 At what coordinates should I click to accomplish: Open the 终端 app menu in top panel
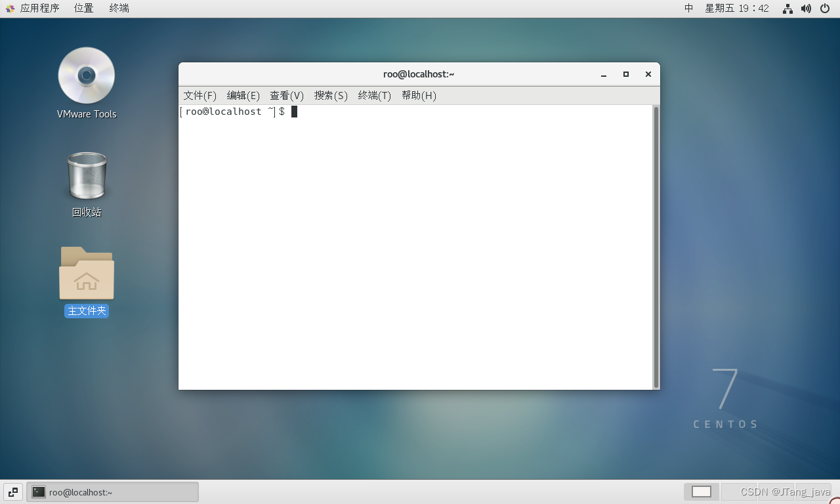tap(119, 9)
